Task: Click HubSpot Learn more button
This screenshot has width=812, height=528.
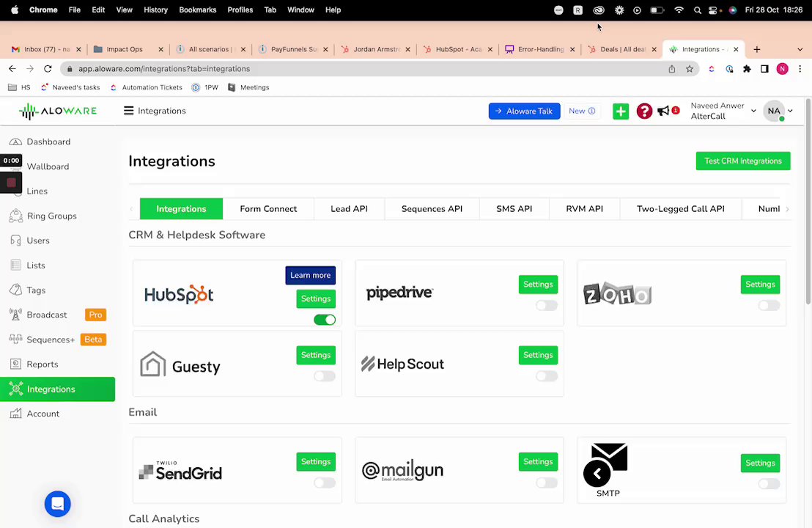Action: pos(310,275)
